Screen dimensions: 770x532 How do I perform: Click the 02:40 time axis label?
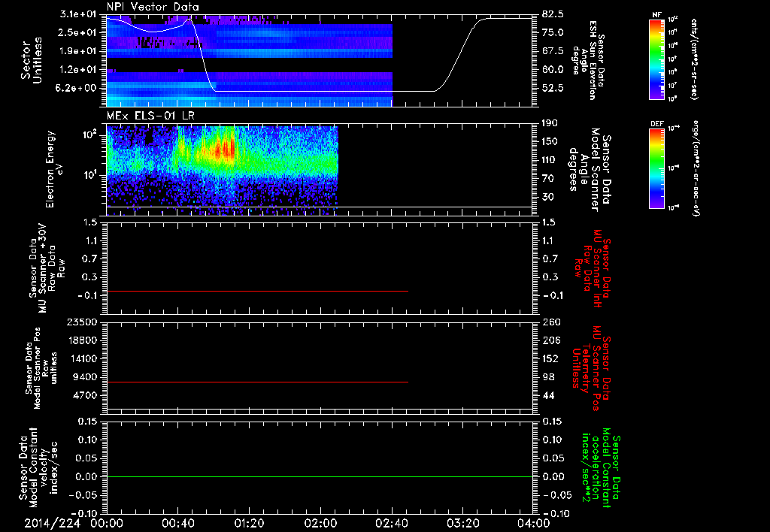(x=391, y=524)
